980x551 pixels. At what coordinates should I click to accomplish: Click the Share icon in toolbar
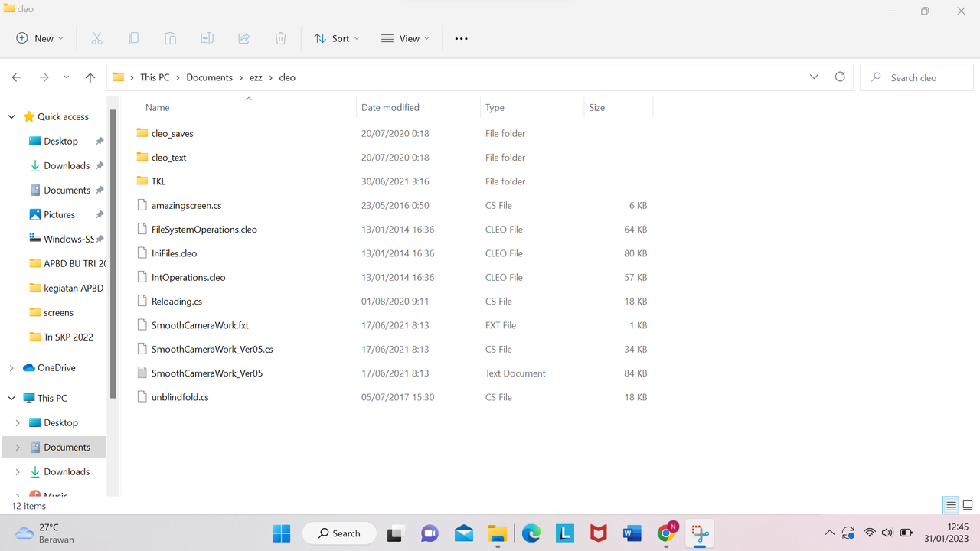click(x=243, y=38)
